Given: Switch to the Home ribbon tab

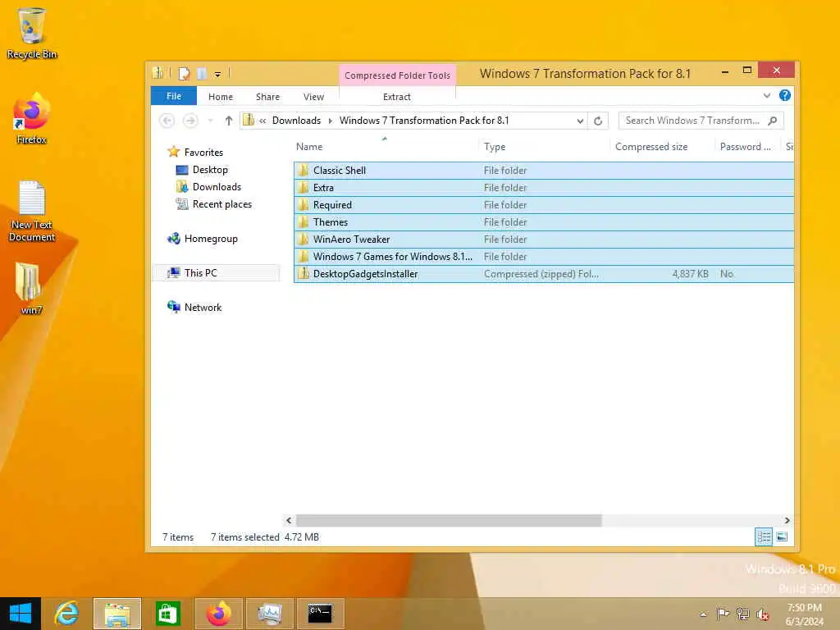Looking at the screenshot, I should (221, 97).
